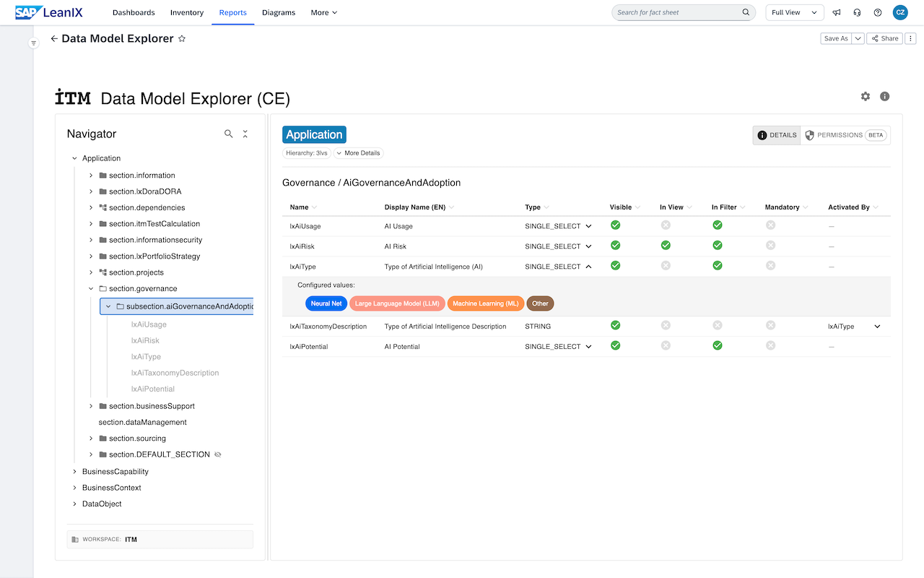Expand section.sourcing in the Navigator
This screenshot has width=924, height=578.
(x=91, y=439)
